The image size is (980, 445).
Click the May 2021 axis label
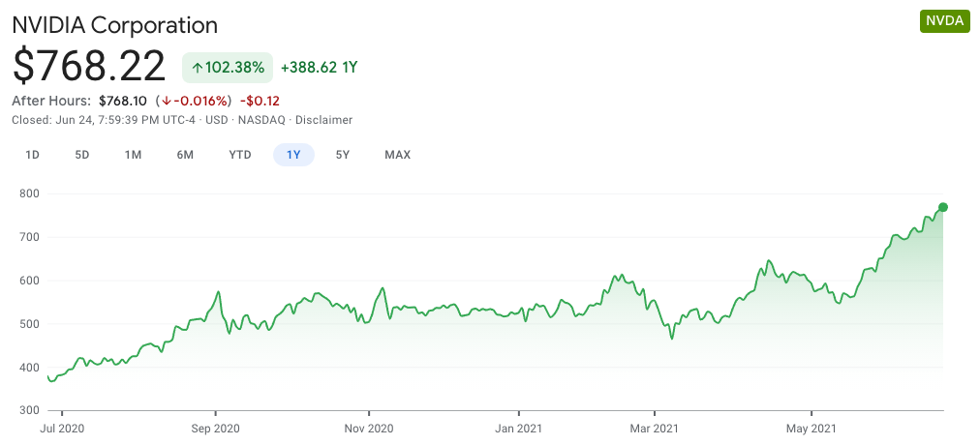[812, 429]
